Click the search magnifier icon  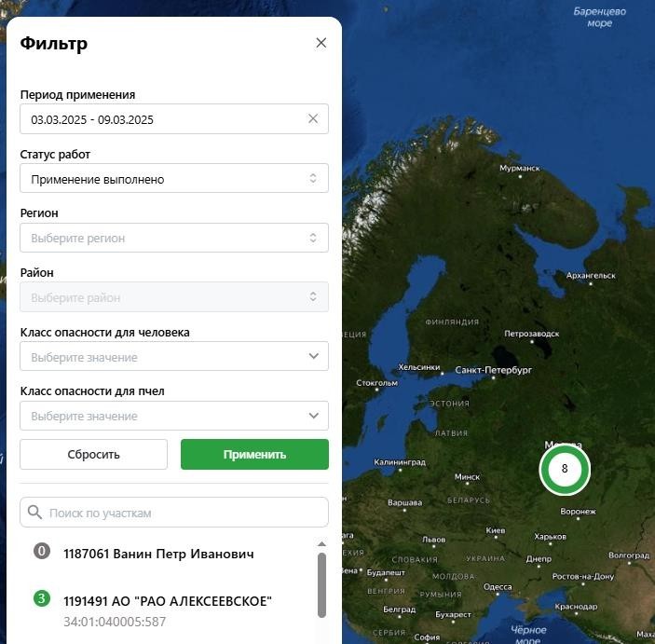pyautogui.click(x=35, y=512)
